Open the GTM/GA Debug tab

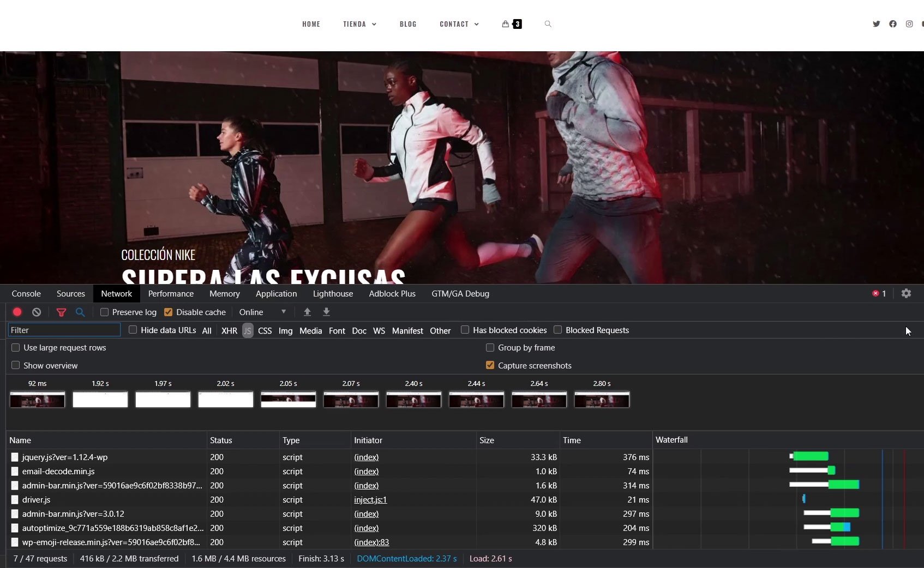[460, 293]
